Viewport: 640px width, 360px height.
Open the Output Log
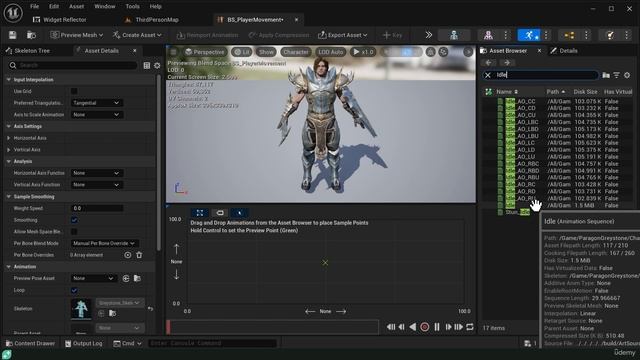click(x=84, y=344)
